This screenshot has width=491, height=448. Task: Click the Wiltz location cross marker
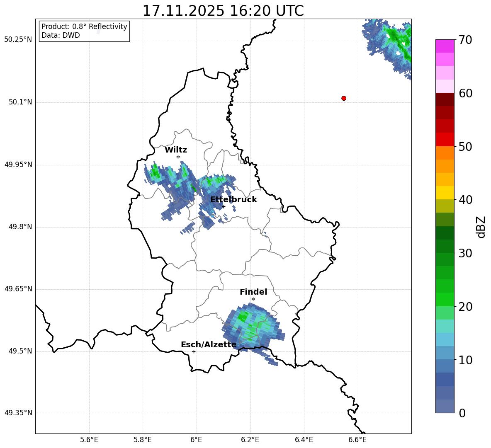(178, 157)
